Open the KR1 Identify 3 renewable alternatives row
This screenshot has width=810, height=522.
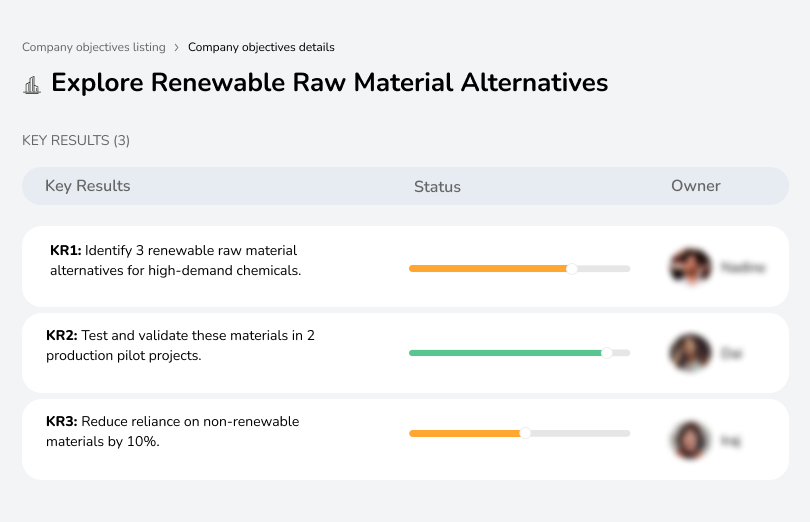tap(405, 267)
